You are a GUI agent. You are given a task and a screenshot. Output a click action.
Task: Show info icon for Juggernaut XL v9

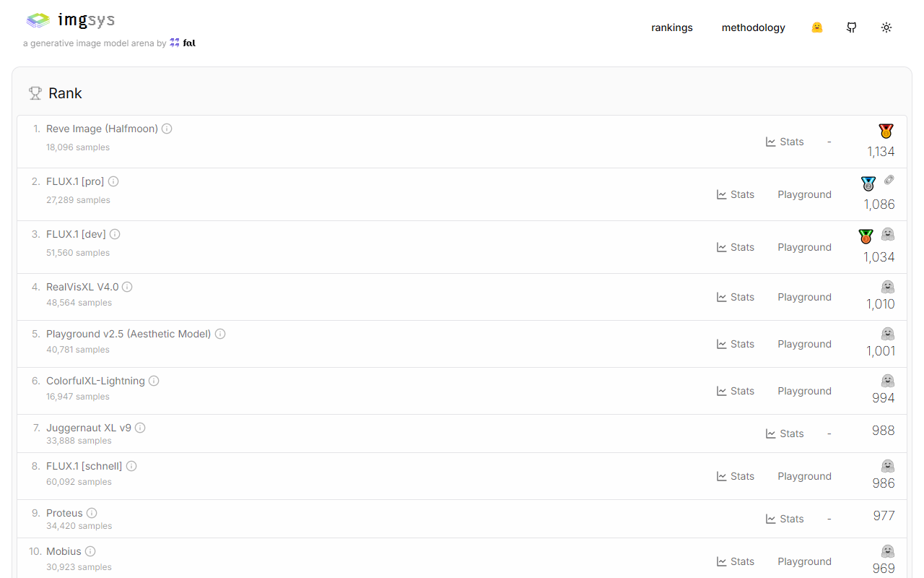[x=140, y=428]
